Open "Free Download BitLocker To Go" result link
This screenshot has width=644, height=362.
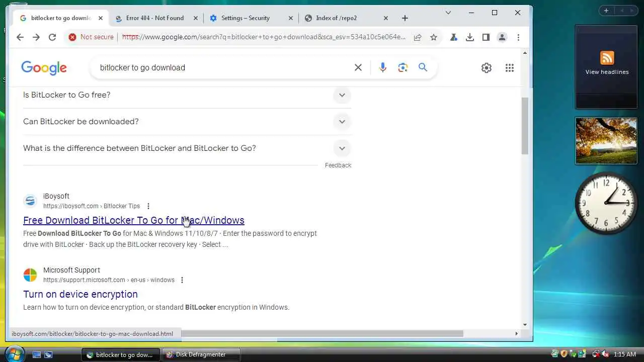[134, 220]
